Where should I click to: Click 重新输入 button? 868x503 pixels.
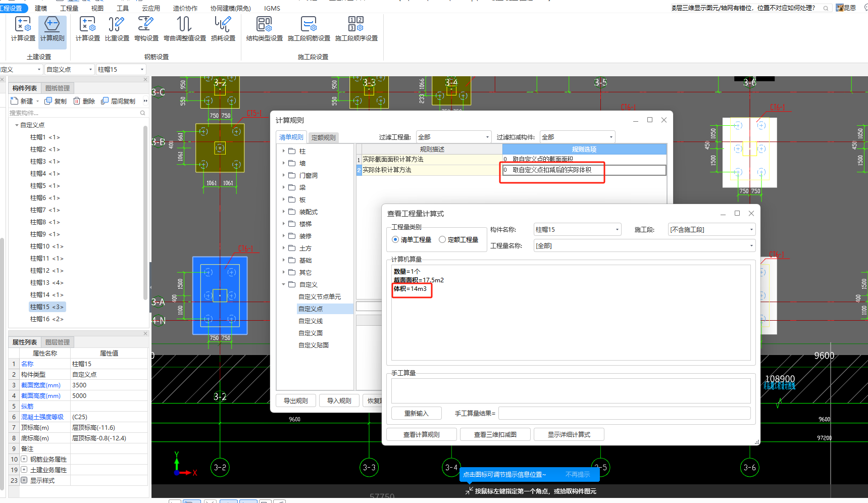click(x=417, y=413)
